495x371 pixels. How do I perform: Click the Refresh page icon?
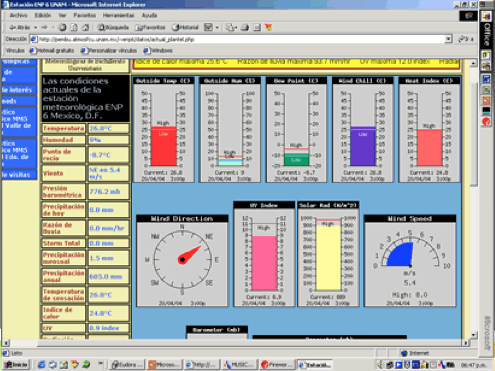tap(74, 27)
